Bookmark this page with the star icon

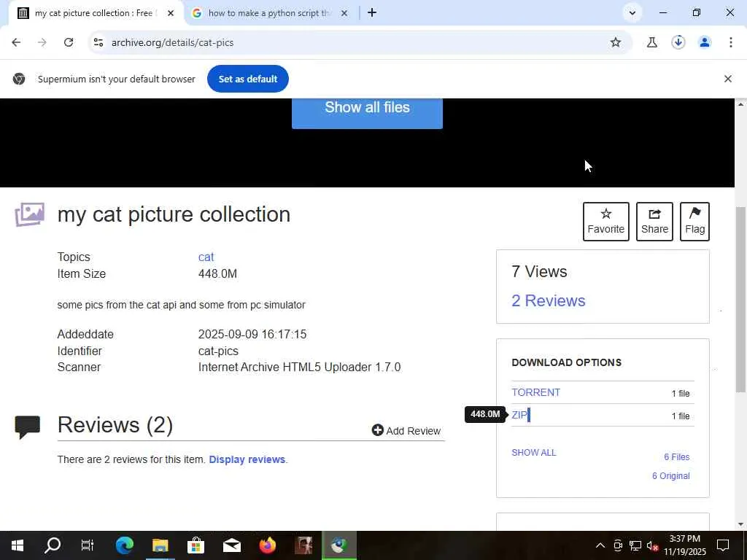tap(616, 42)
